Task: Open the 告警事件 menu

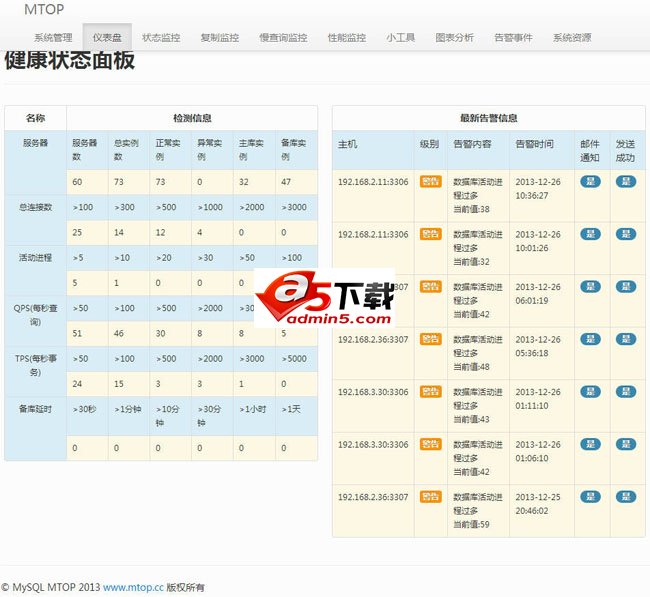Action: click(x=513, y=38)
